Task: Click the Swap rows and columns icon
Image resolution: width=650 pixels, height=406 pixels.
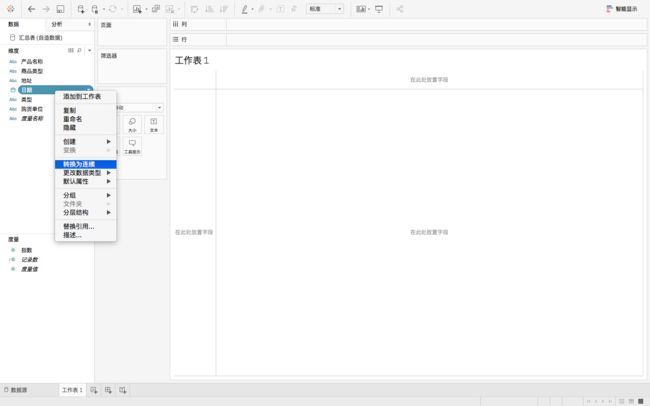Action: (194, 9)
